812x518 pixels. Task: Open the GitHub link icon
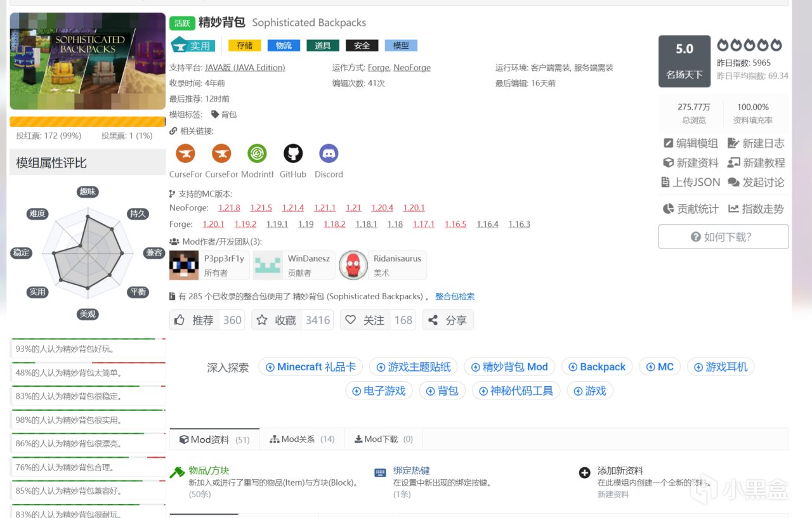[x=293, y=153]
